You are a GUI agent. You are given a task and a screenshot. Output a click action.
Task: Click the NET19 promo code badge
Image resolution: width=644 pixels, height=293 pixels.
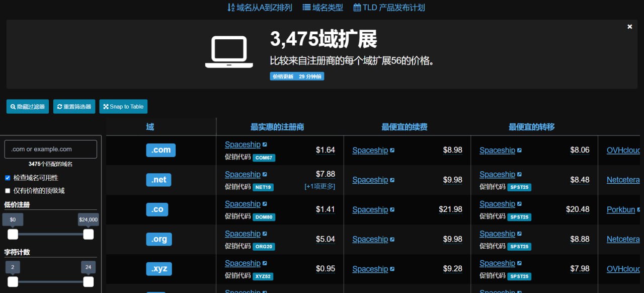tap(263, 187)
